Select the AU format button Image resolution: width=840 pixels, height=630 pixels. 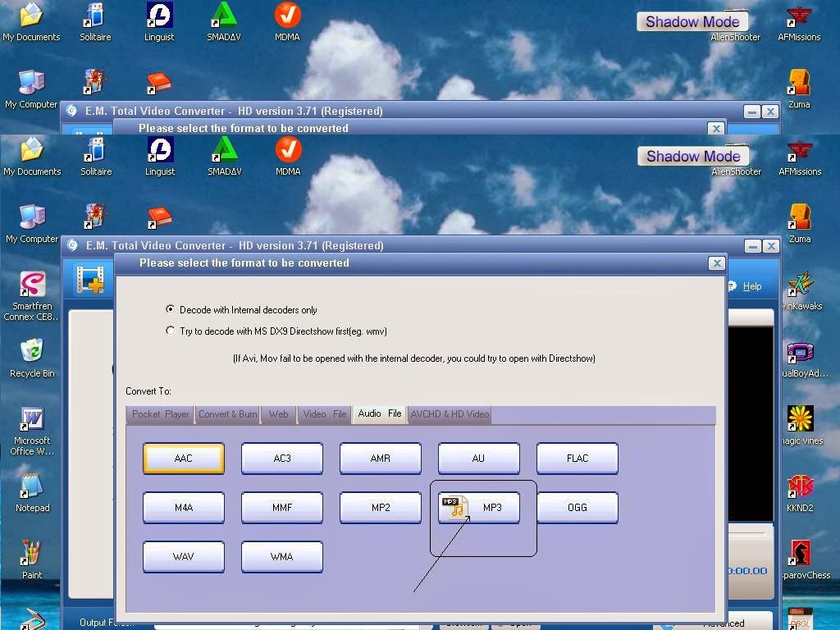pos(478,459)
